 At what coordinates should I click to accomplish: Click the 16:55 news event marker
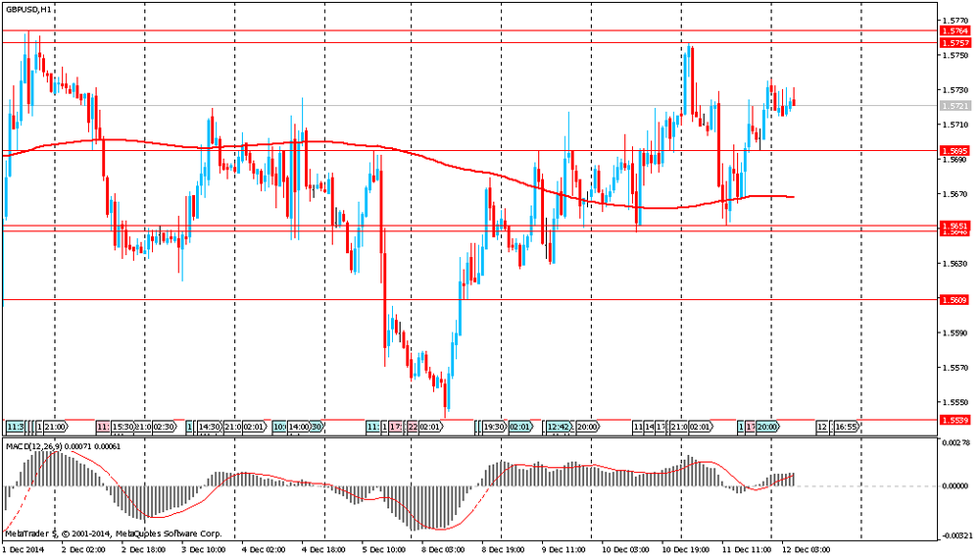coord(848,428)
